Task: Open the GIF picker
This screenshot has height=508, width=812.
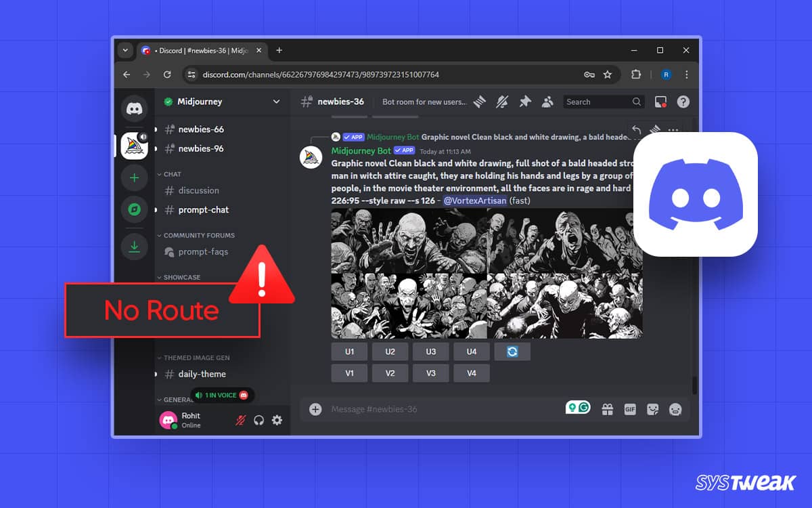Action: pos(630,408)
